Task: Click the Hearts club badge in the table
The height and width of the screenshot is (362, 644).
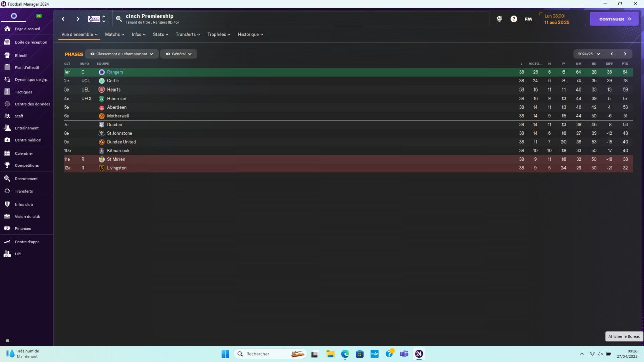Action: [102, 89]
